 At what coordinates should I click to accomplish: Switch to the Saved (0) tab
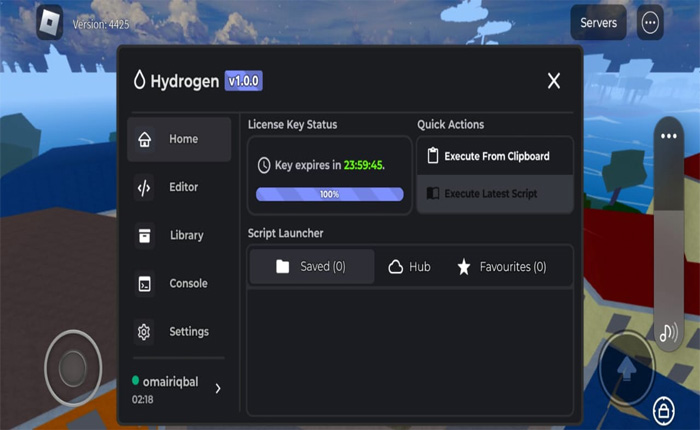tap(312, 267)
